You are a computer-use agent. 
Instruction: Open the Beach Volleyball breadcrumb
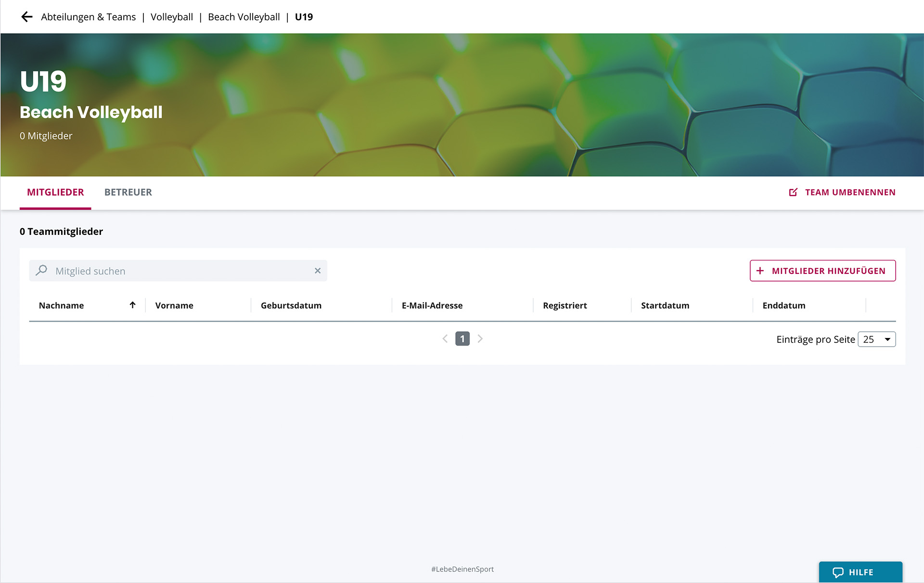[x=244, y=17]
